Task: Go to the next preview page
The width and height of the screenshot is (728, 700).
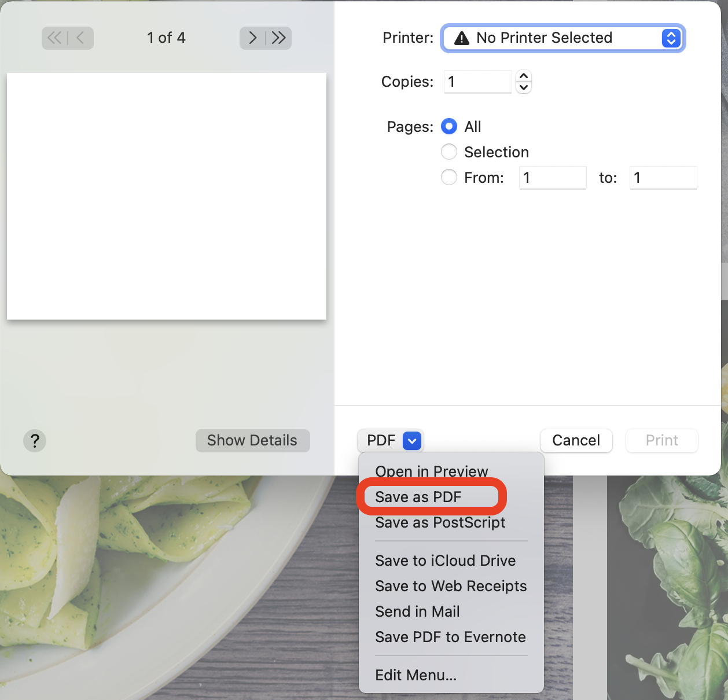Action: click(252, 38)
